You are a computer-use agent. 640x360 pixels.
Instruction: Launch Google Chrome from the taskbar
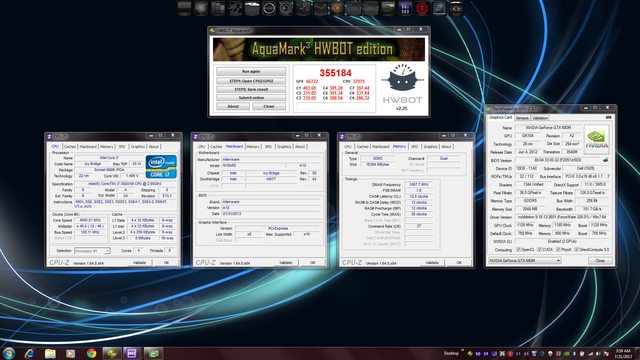click(x=91, y=353)
